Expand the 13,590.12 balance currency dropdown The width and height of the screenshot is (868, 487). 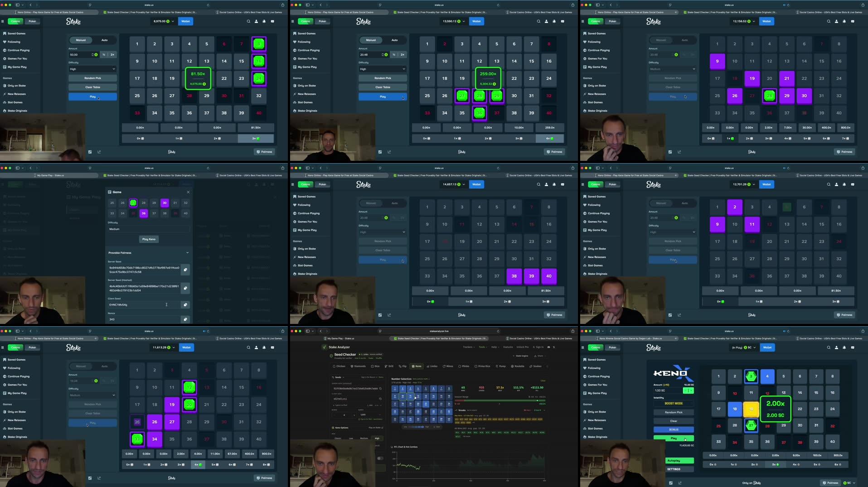coord(464,21)
